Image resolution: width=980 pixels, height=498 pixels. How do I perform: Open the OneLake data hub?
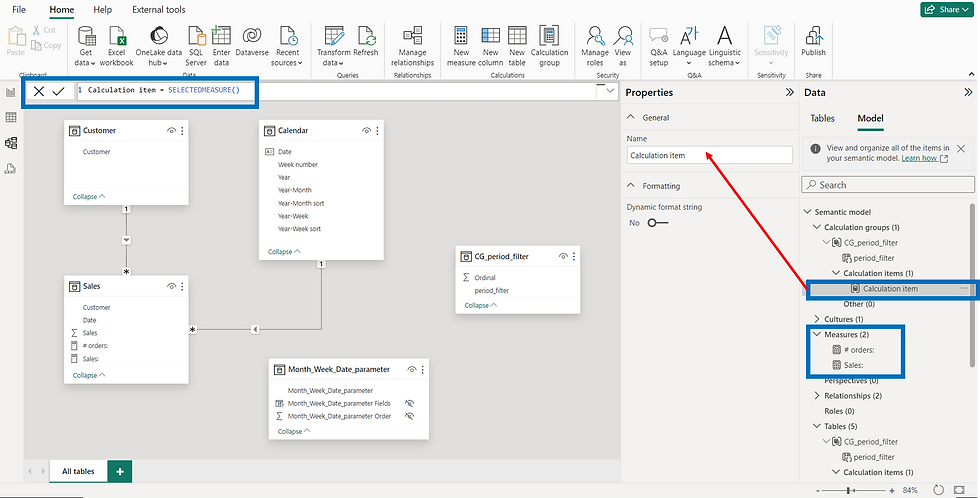click(x=159, y=46)
